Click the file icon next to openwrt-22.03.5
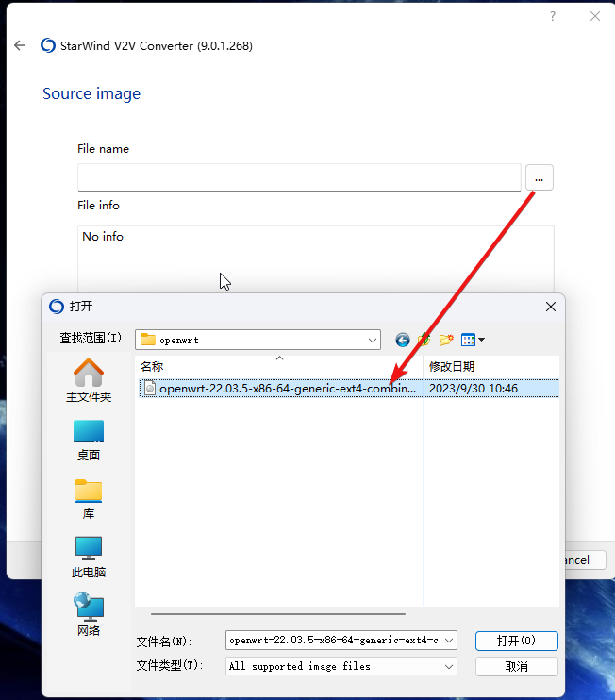 150,389
